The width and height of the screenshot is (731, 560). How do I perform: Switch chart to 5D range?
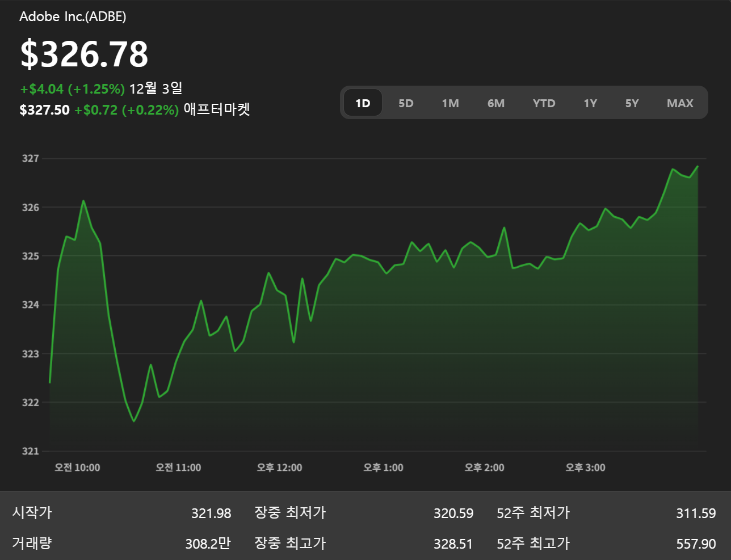406,103
